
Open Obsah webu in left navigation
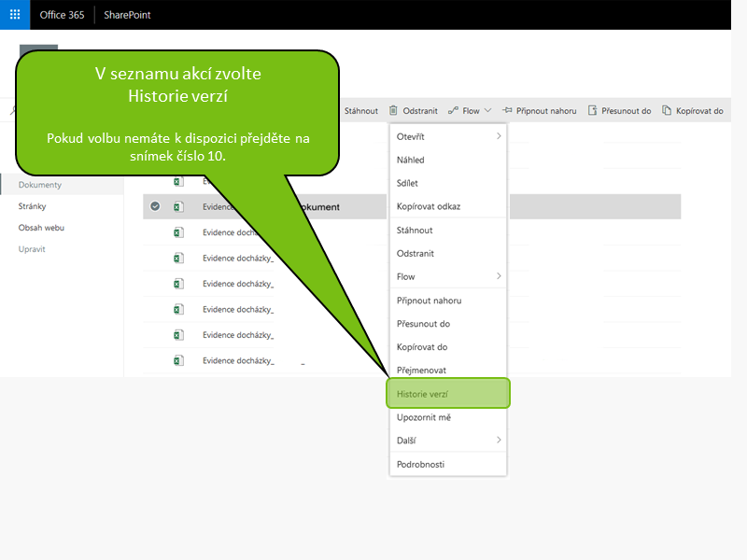click(x=41, y=228)
